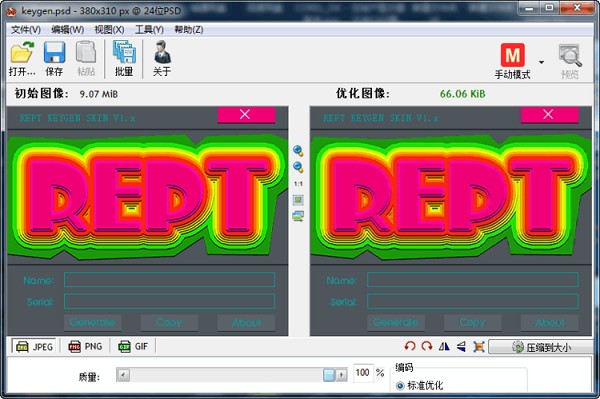Screen dimensions: 600x399
Task: Zoom in with the plus magnifier icon
Action: (298, 150)
